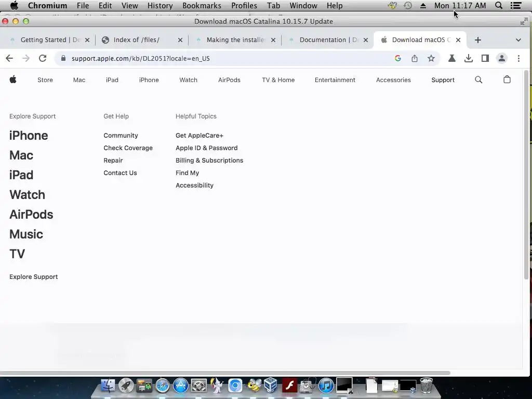Open the Chrome Labs flask icon
Image resolution: width=532 pixels, height=399 pixels.
tap(451, 58)
